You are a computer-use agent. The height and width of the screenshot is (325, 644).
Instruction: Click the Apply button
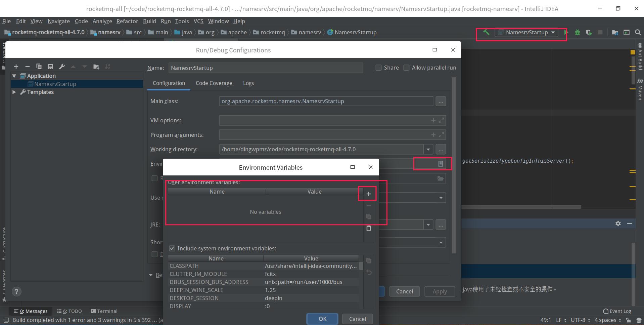tap(439, 291)
